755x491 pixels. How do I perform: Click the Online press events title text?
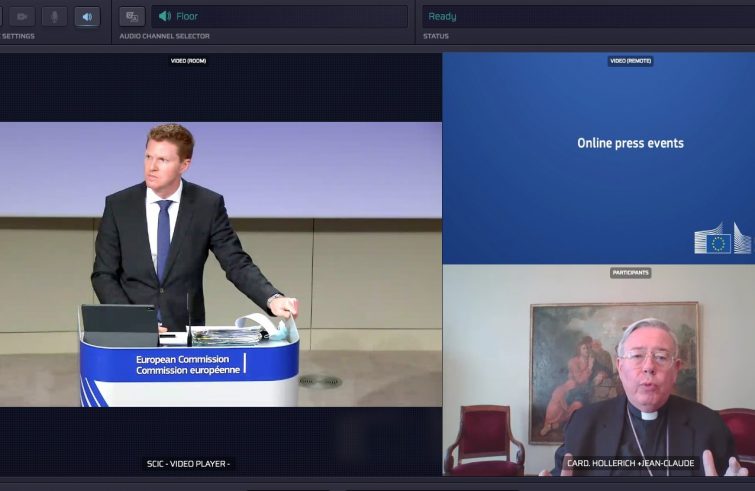pyautogui.click(x=630, y=143)
